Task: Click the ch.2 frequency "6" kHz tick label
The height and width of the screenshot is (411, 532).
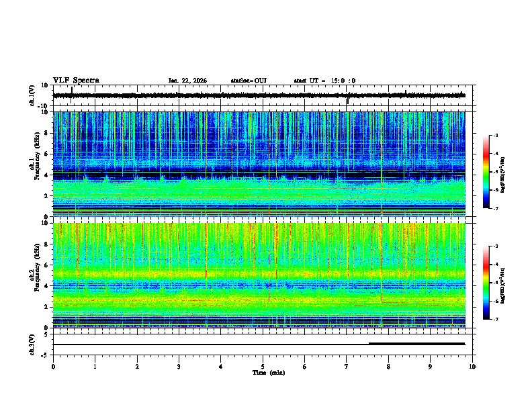Action: click(48, 265)
